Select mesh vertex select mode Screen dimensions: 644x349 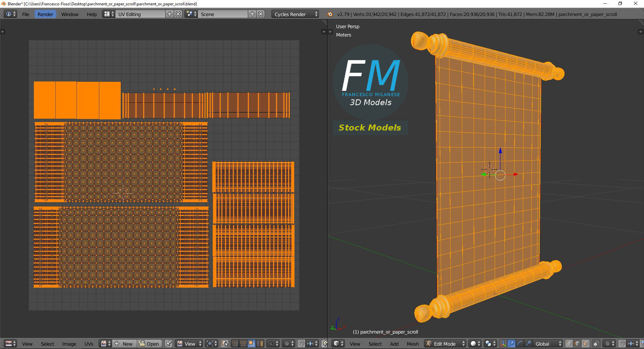pyautogui.click(x=569, y=344)
